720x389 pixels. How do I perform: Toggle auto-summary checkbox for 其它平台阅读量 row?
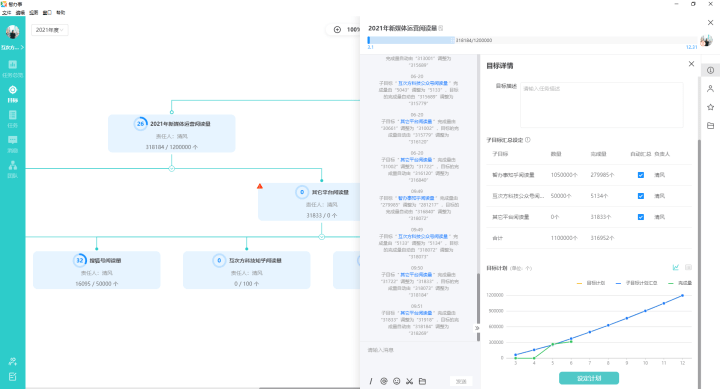[x=641, y=217]
